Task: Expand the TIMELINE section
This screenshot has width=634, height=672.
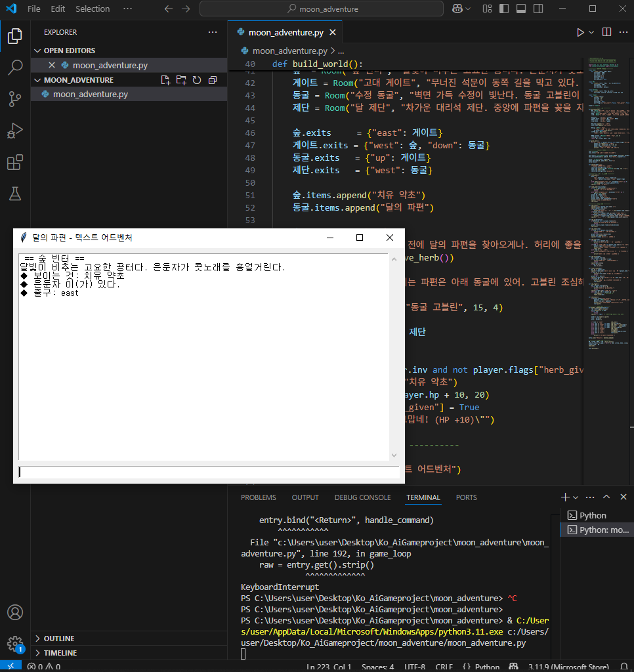Action: tap(129, 653)
